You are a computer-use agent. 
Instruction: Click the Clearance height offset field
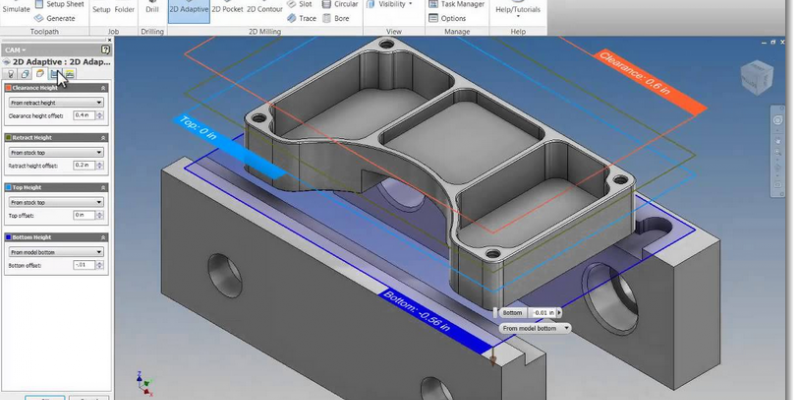point(87,115)
